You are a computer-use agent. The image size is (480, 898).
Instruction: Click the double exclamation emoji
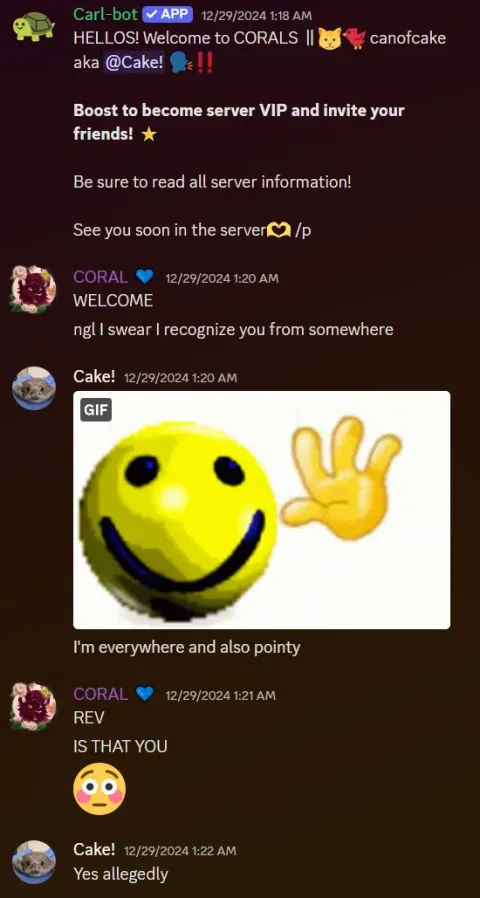[204, 63]
